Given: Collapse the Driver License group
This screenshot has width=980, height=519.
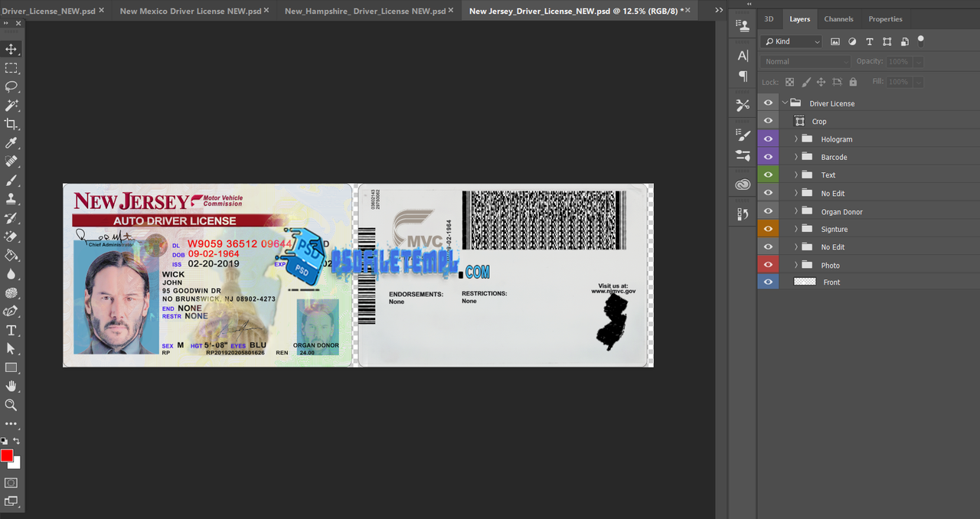Looking at the screenshot, I should pos(785,103).
